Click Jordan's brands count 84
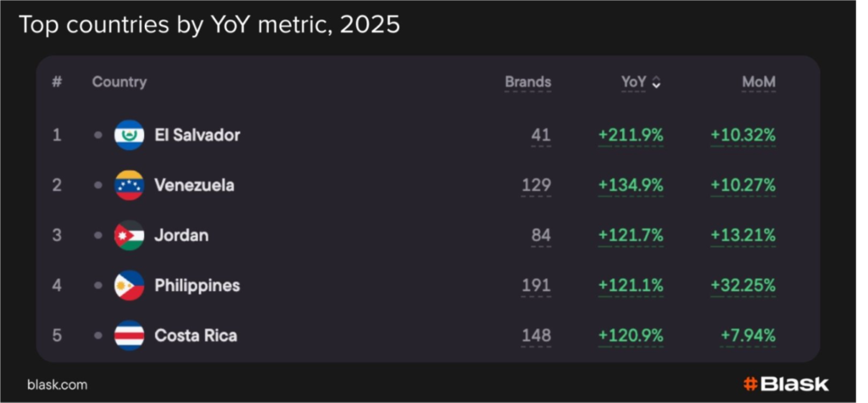 pos(541,235)
